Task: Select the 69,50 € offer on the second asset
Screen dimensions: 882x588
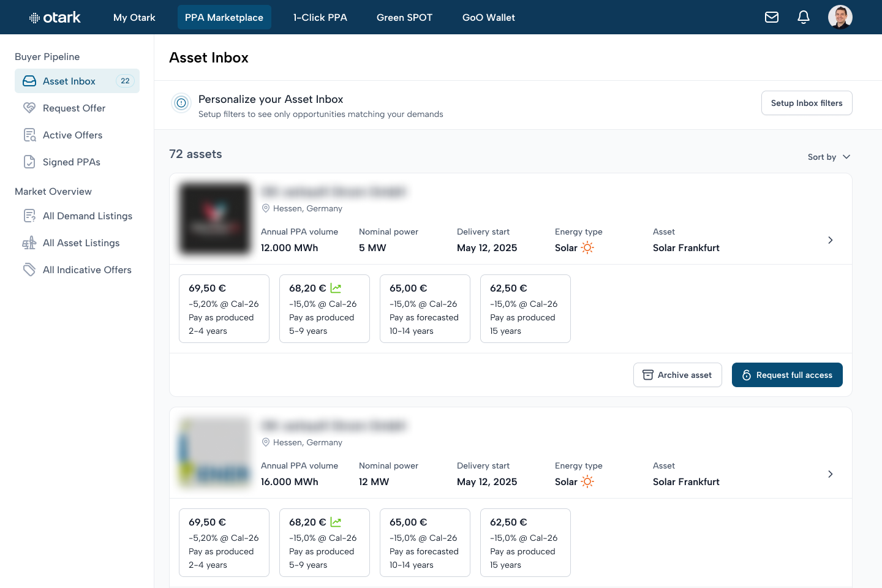Action: point(224,543)
